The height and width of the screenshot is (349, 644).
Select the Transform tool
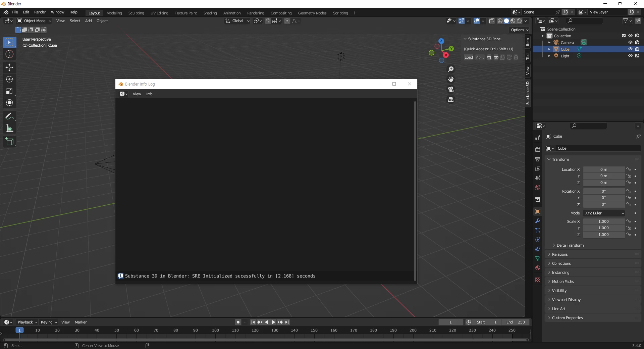(x=9, y=103)
